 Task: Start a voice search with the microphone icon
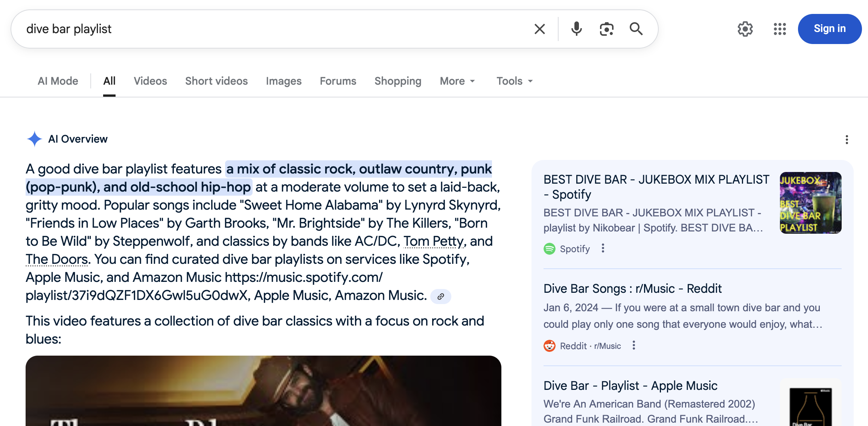click(576, 29)
